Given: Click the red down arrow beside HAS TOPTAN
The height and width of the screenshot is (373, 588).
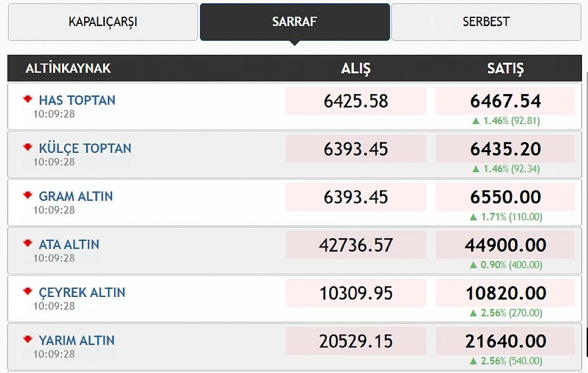Looking at the screenshot, I should point(28,100).
